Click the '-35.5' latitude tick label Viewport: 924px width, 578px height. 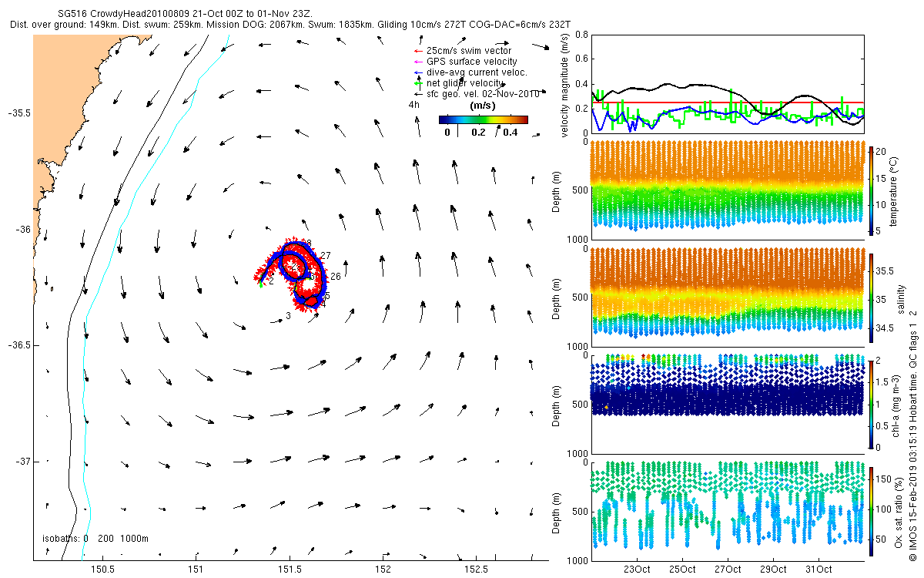coord(19,113)
